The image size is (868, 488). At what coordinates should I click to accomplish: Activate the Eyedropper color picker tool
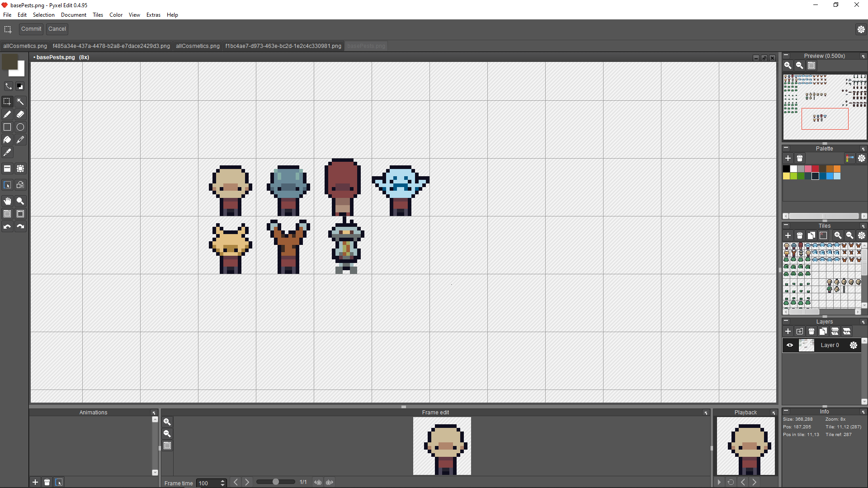pos(7,152)
